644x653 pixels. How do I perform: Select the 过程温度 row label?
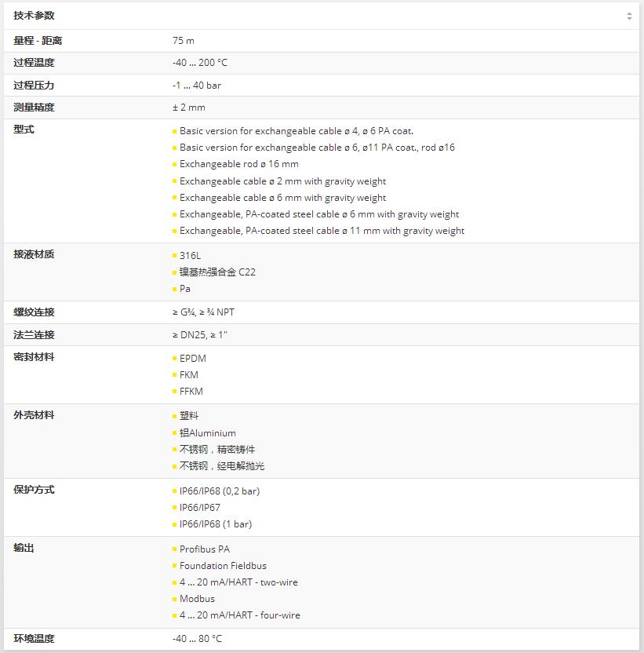point(35,63)
